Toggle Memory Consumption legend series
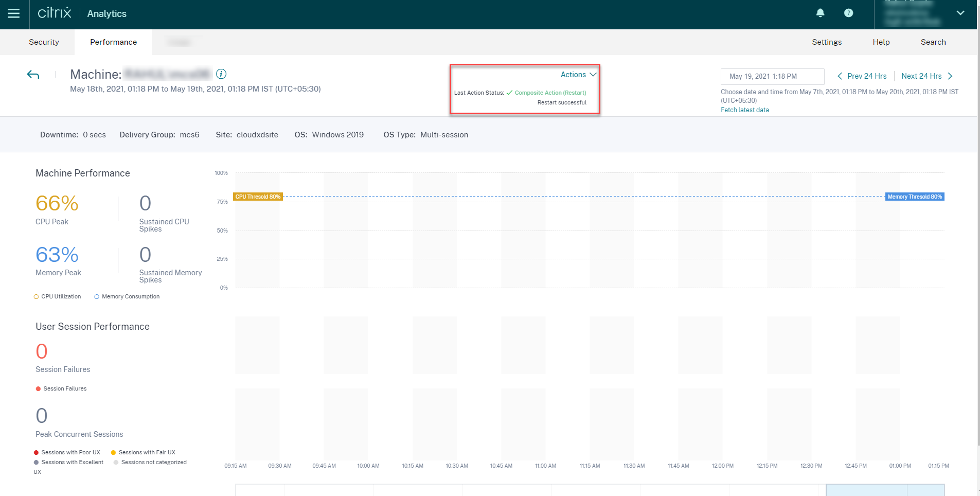Viewport: 980px width, 496px height. [x=127, y=297]
